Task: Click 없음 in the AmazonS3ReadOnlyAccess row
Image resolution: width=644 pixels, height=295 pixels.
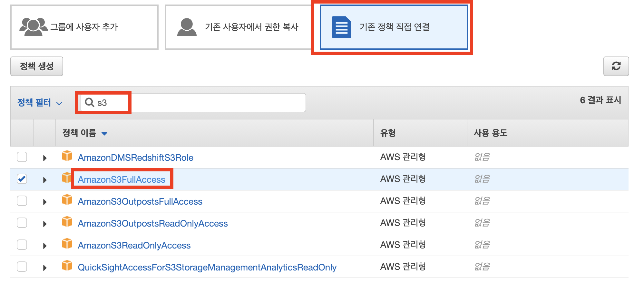Action: 482,245
